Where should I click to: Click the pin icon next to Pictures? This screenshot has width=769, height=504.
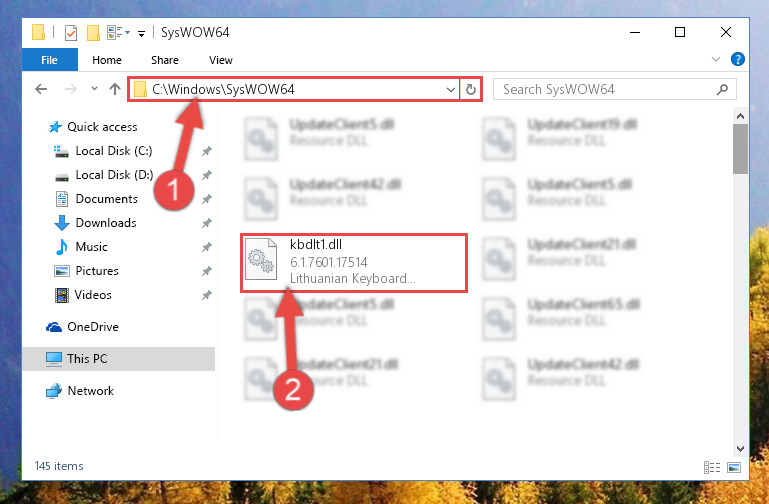coord(207,271)
